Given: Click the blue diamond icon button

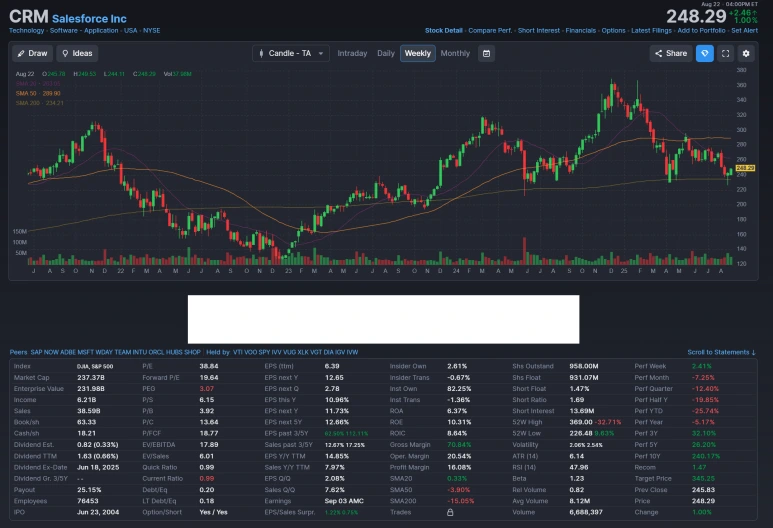Looking at the screenshot, I should (x=704, y=53).
